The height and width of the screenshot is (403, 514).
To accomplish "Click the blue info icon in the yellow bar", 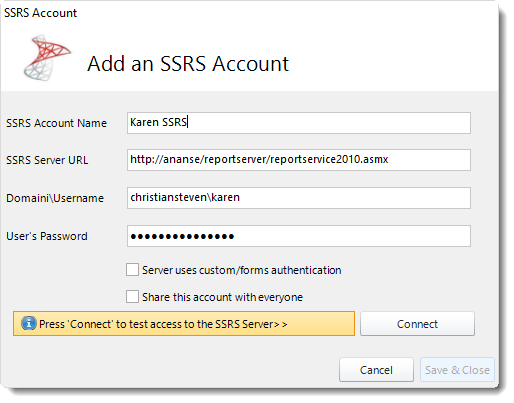I will click(x=29, y=323).
